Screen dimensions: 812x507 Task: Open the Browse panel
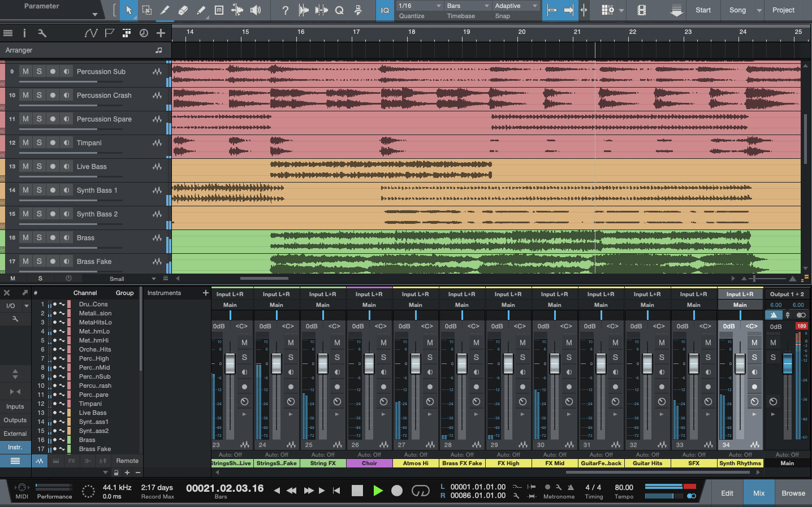(x=793, y=492)
